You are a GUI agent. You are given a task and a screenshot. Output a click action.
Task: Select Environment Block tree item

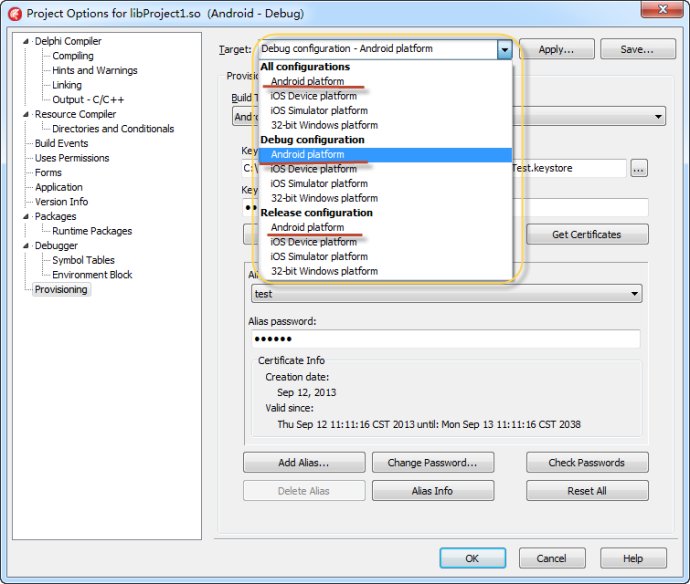tap(92, 275)
